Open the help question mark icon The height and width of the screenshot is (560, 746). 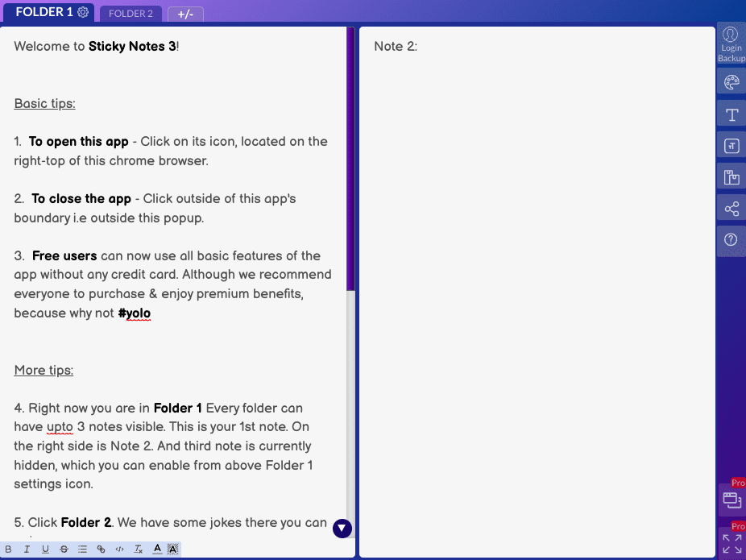[x=731, y=240]
